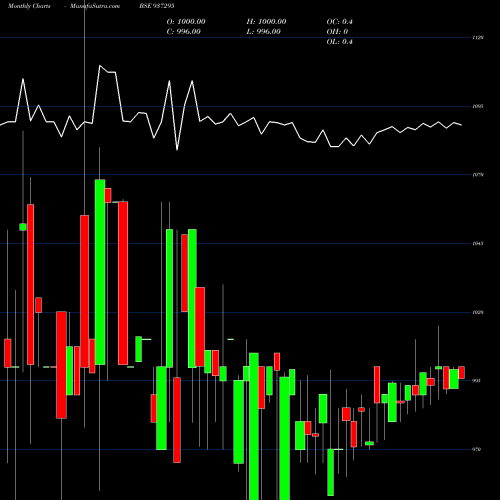Click the 1045 price axis label
Screen dimensions: 500x500
478,244
